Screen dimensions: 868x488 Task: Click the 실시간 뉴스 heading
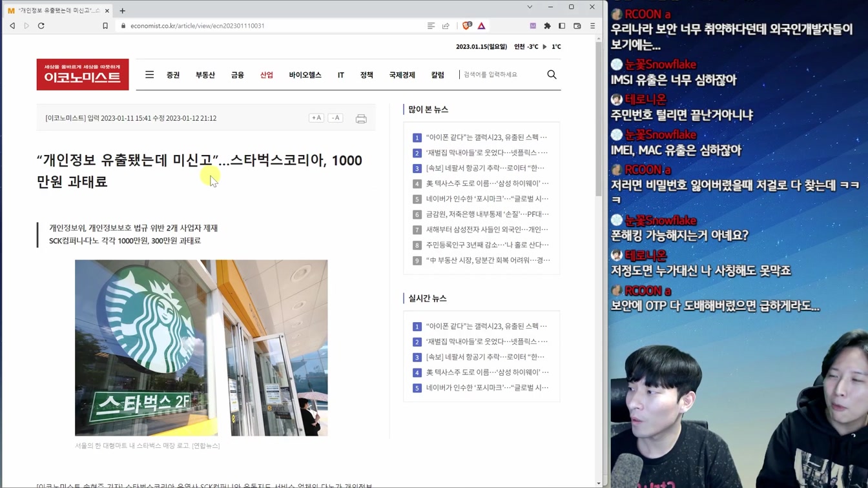point(428,298)
